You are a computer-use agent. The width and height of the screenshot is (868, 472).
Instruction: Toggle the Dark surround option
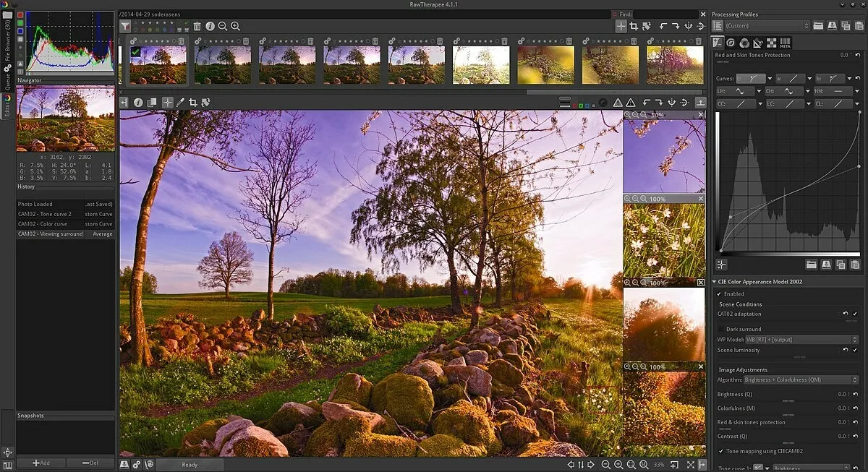(x=721, y=329)
